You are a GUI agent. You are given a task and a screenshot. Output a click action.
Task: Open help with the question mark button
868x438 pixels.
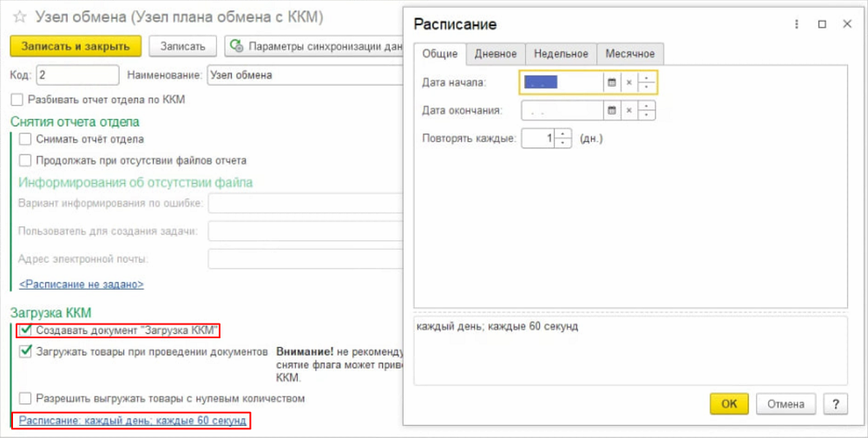tap(835, 403)
